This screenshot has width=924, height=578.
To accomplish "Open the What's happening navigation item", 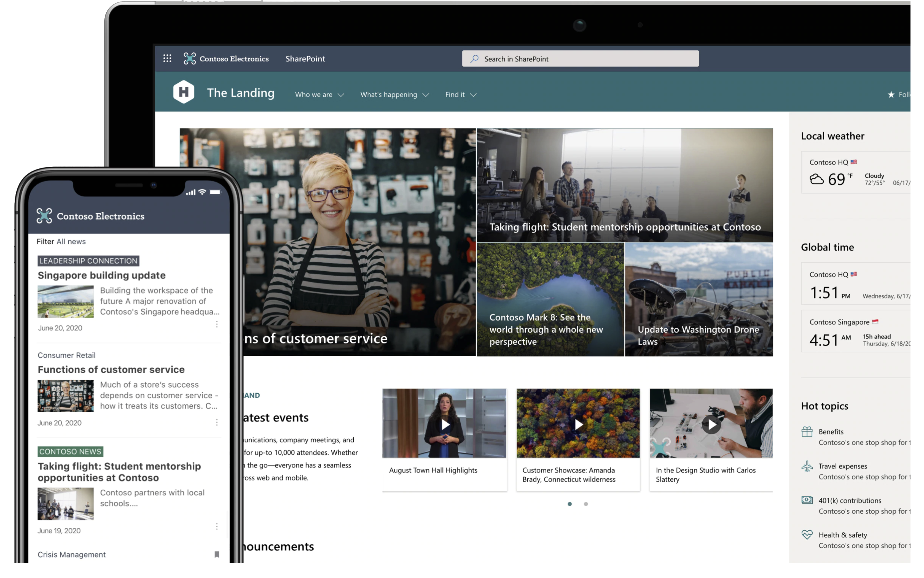I will pyautogui.click(x=389, y=94).
